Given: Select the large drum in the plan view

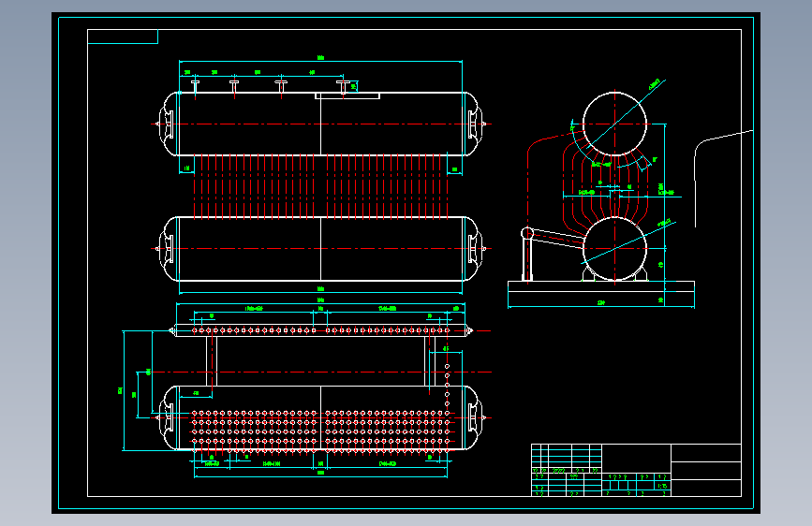Looking at the screenshot, I should 320,417.
